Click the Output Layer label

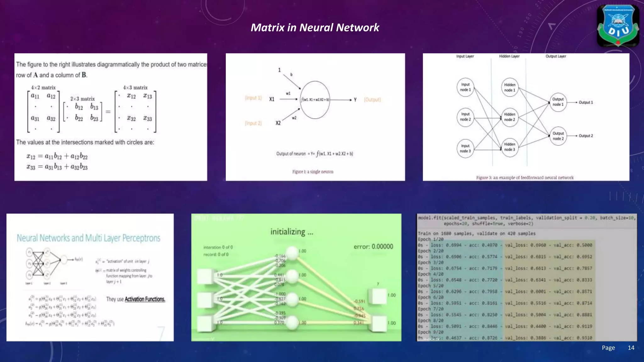[x=556, y=56]
